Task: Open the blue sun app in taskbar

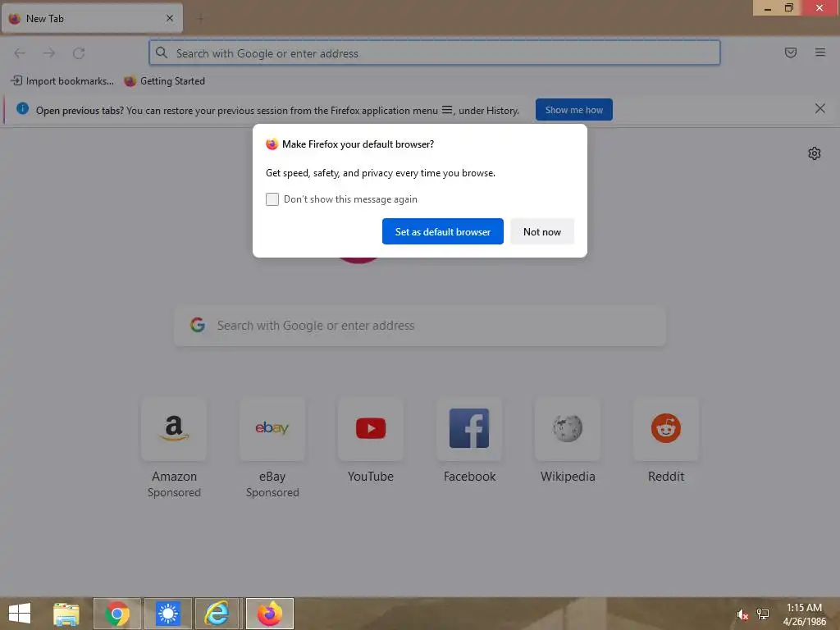Action: (x=168, y=614)
